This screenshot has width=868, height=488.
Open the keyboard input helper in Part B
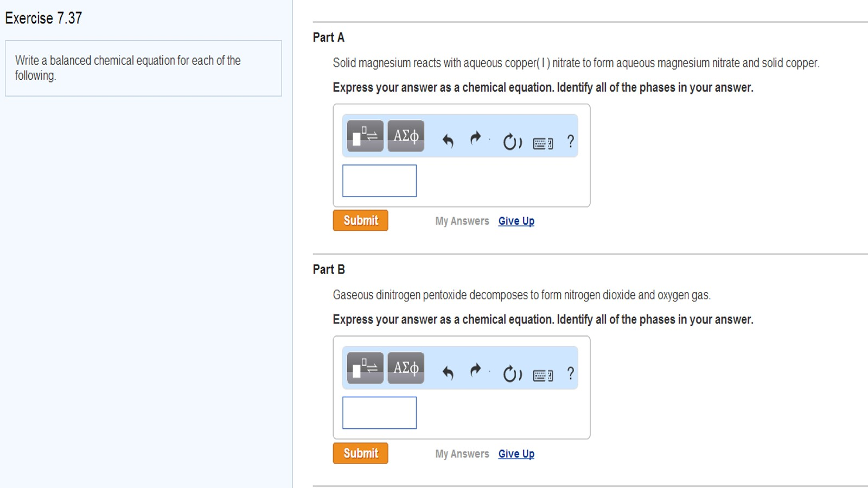point(542,375)
